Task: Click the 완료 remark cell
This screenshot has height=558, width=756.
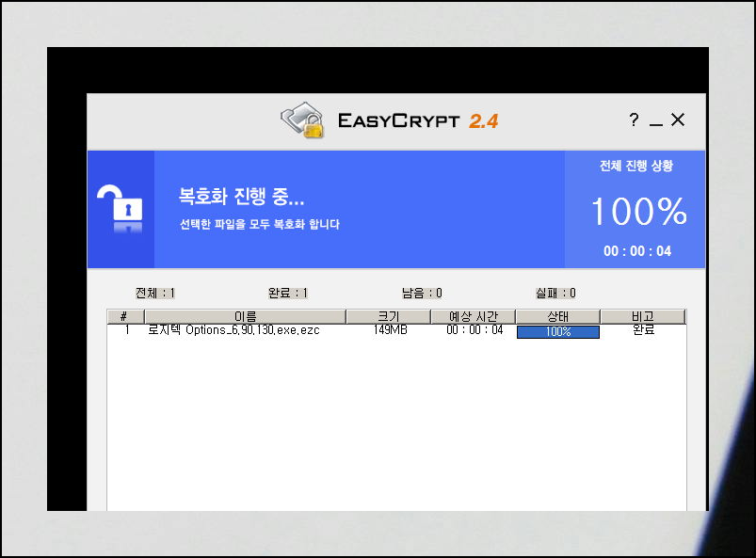Action: click(643, 330)
